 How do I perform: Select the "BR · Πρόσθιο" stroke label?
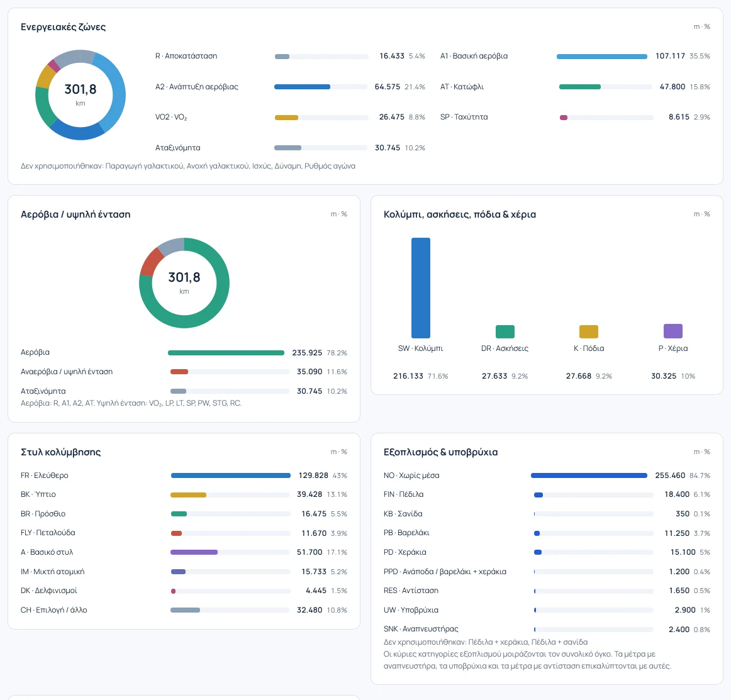[x=43, y=514]
